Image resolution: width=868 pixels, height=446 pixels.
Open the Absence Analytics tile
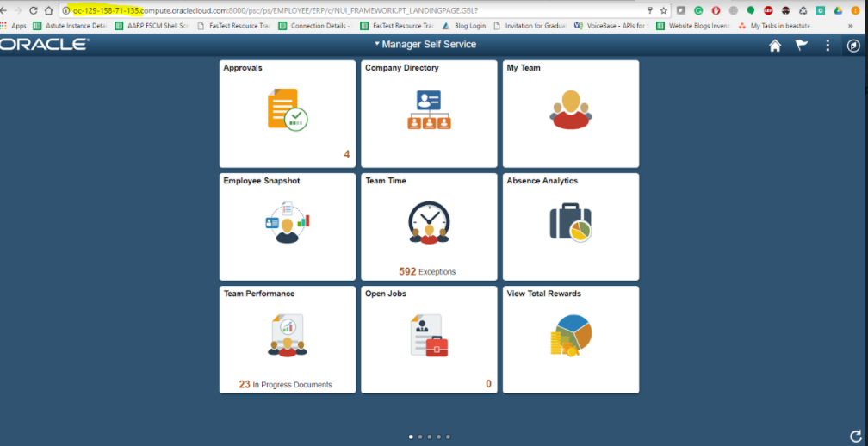click(571, 226)
